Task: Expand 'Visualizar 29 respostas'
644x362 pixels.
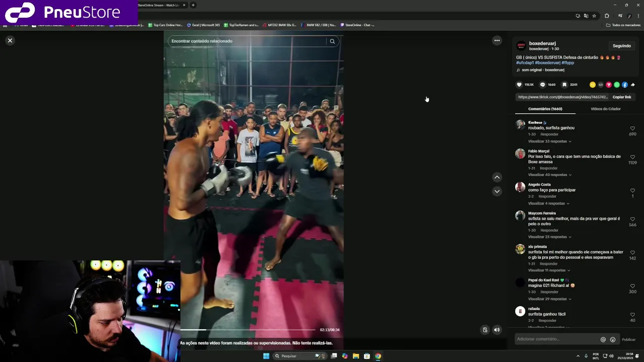Action: [x=549, y=299]
